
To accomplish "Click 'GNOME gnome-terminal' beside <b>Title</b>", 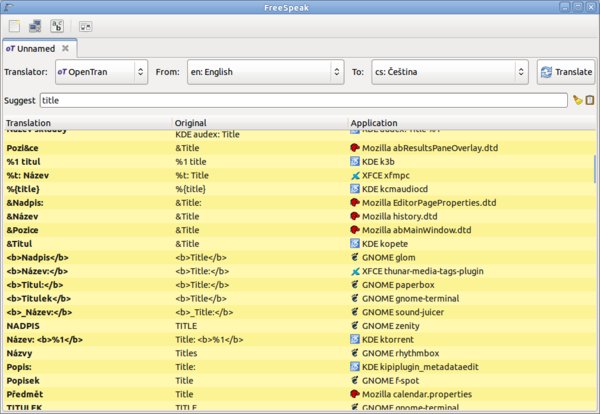I will (x=410, y=298).
